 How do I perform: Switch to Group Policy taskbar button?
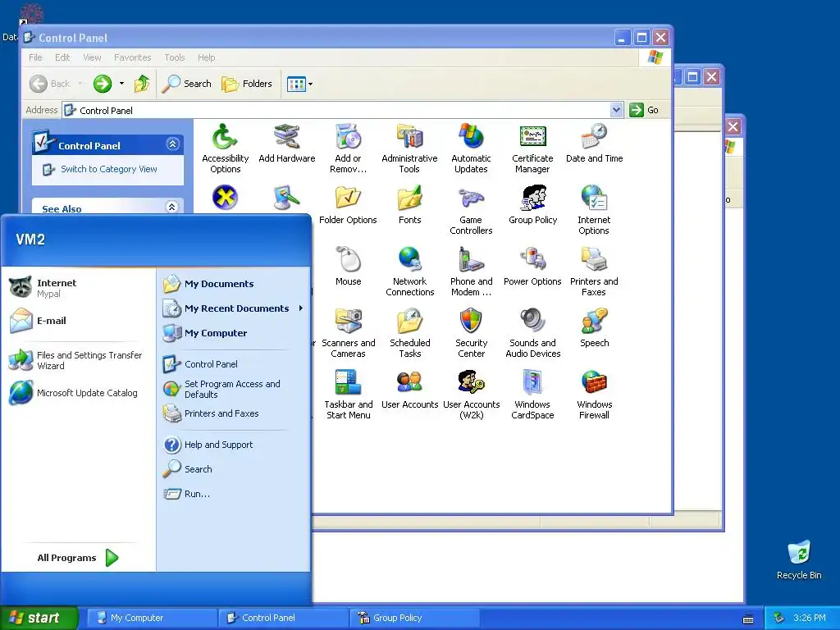pyautogui.click(x=415, y=618)
